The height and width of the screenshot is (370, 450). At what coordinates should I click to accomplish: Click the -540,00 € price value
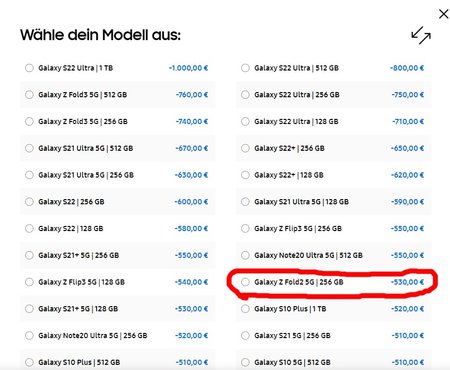(x=192, y=282)
